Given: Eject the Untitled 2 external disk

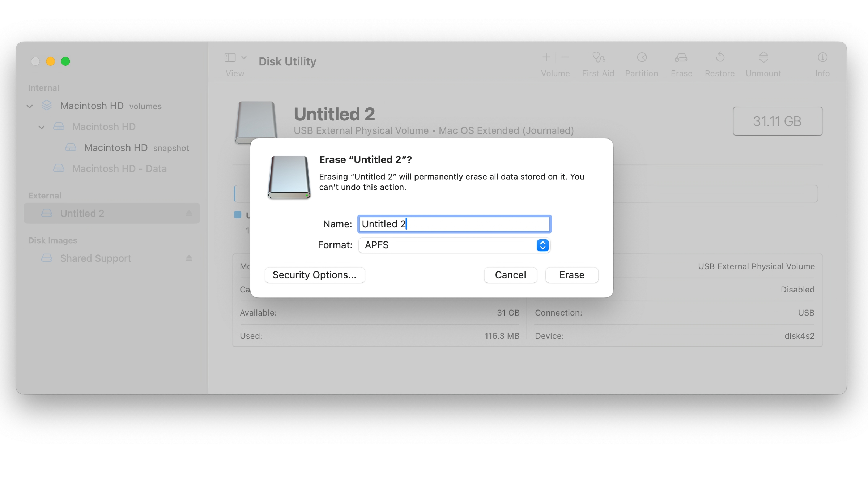Looking at the screenshot, I should [189, 213].
